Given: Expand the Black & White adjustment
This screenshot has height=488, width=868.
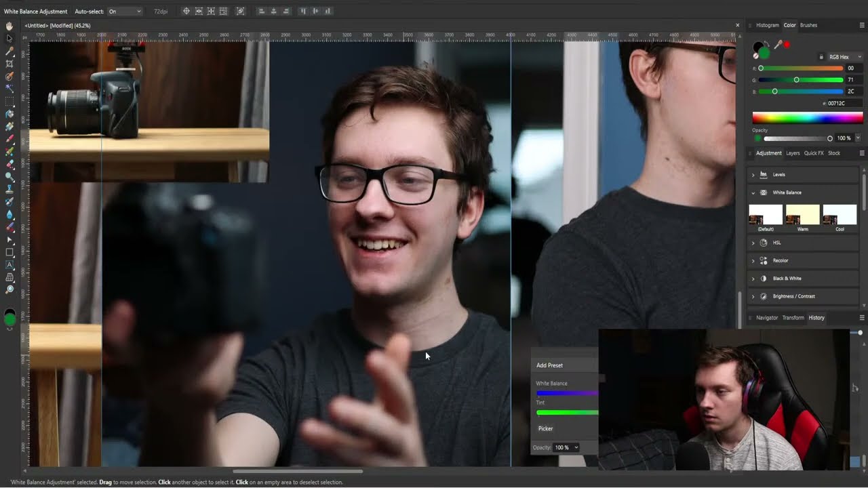Looking at the screenshot, I should click(x=753, y=279).
